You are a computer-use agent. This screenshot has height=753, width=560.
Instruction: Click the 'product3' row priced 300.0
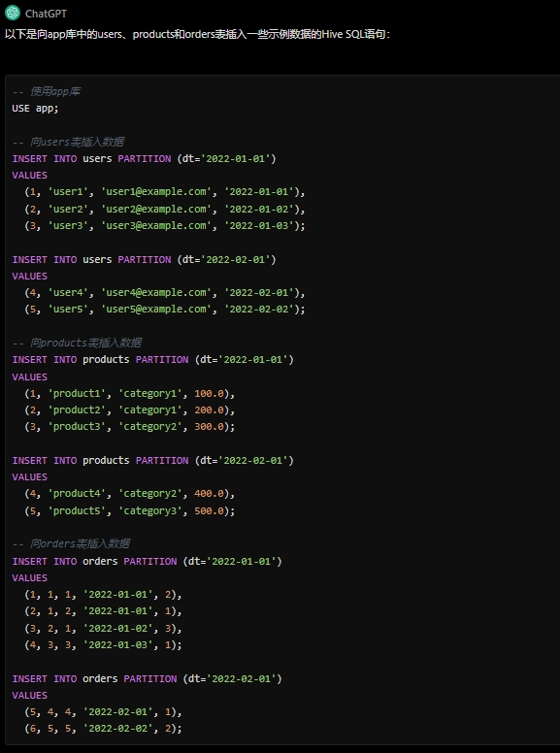point(130,426)
